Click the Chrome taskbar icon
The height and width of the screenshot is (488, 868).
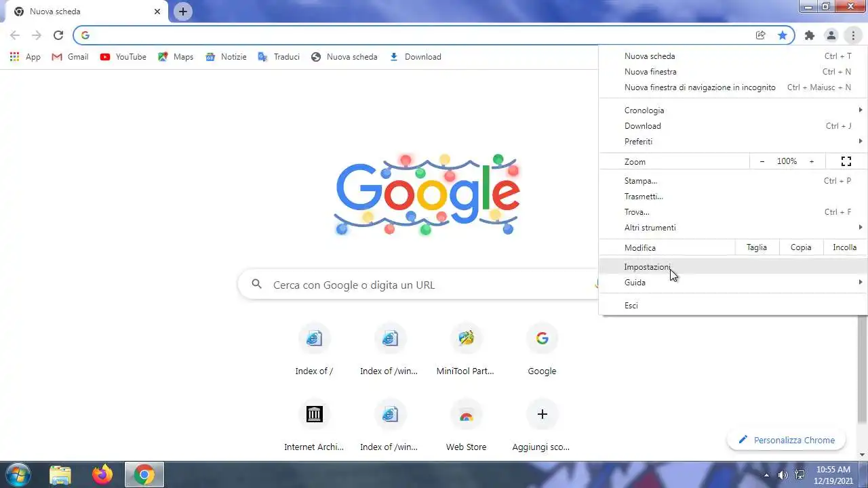(x=144, y=475)
